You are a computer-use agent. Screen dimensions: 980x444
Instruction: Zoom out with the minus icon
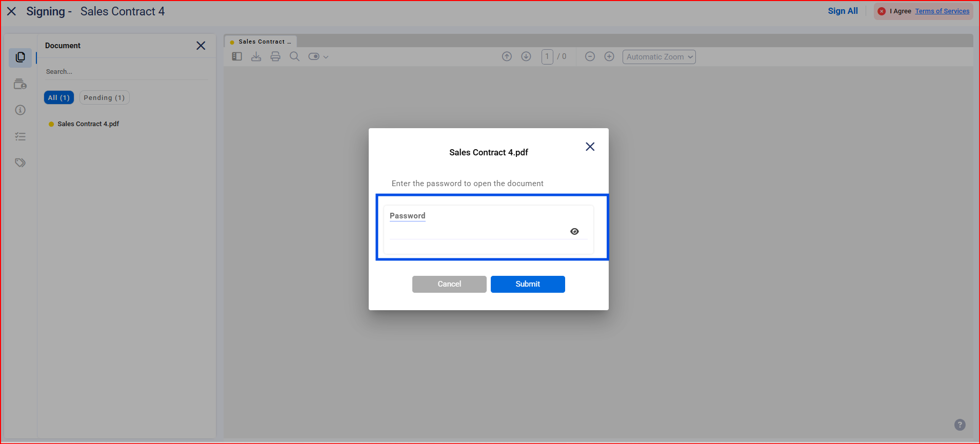click(x=590, y=56)
